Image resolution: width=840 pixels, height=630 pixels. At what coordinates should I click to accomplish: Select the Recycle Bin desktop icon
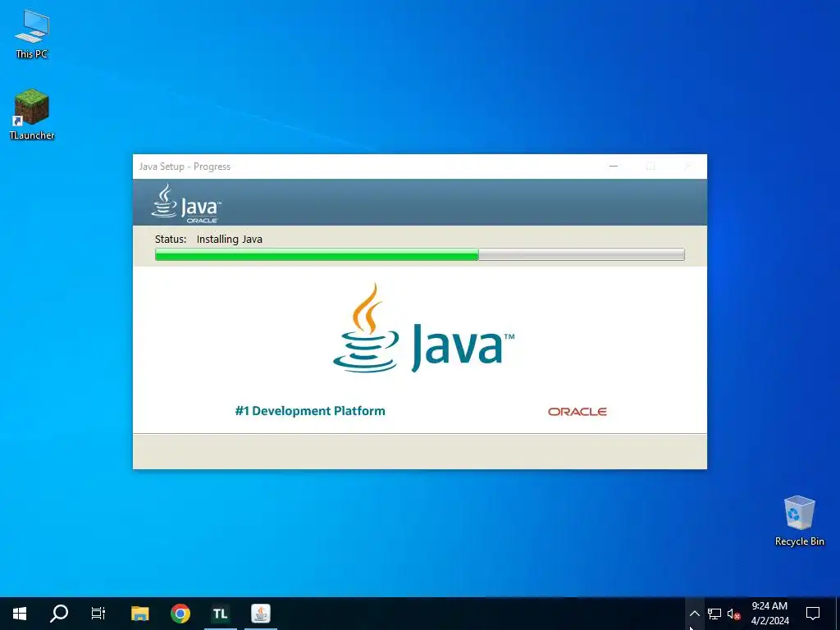[x=799, y=521]
